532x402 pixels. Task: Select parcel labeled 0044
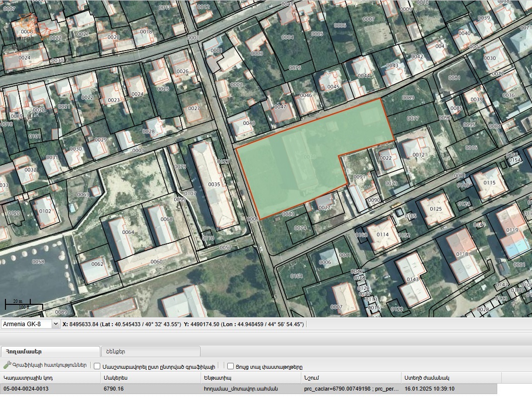(364, 76)
